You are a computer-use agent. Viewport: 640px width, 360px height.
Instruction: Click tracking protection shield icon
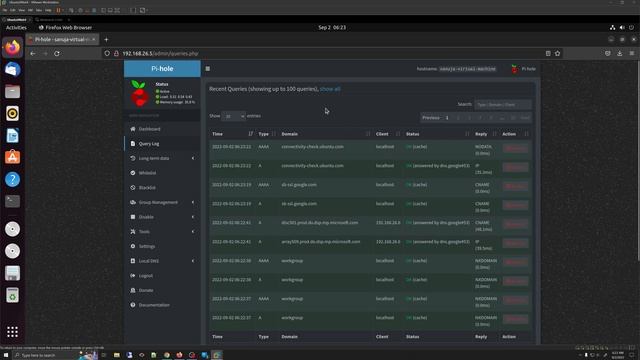(107, 53)
